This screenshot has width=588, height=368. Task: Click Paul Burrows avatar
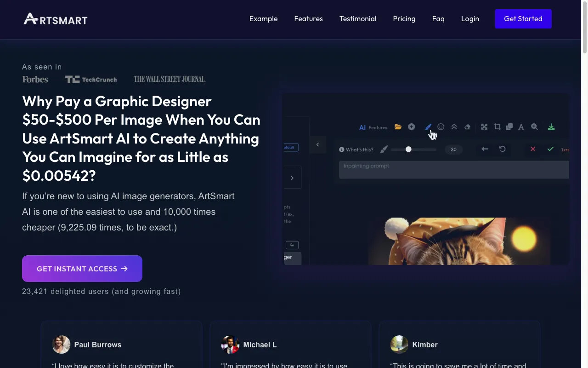coord(61,345)
